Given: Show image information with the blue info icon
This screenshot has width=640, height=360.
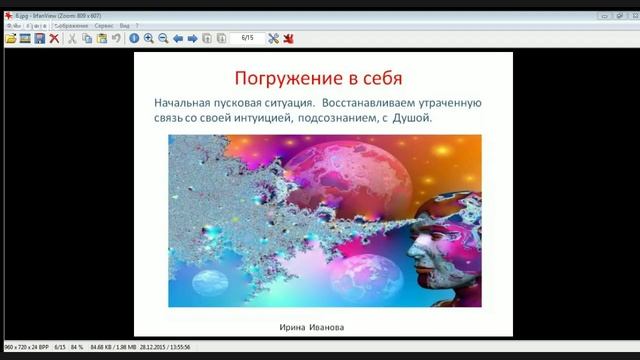Looking at the screenshot, I should click(x=134, y=38).
